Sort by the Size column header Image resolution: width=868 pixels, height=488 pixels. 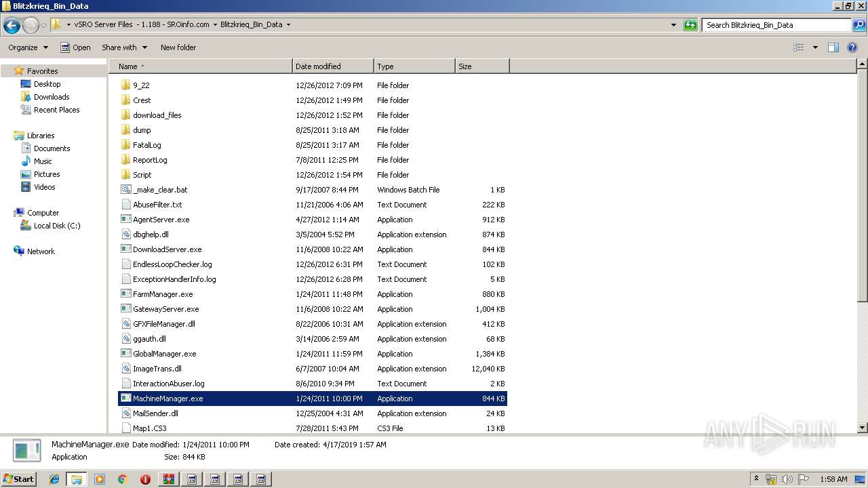pyautogui.click(x=482, y=66)
